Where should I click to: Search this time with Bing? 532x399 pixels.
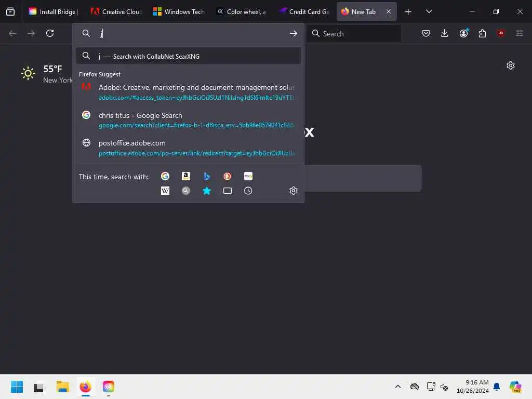[207, 176]
